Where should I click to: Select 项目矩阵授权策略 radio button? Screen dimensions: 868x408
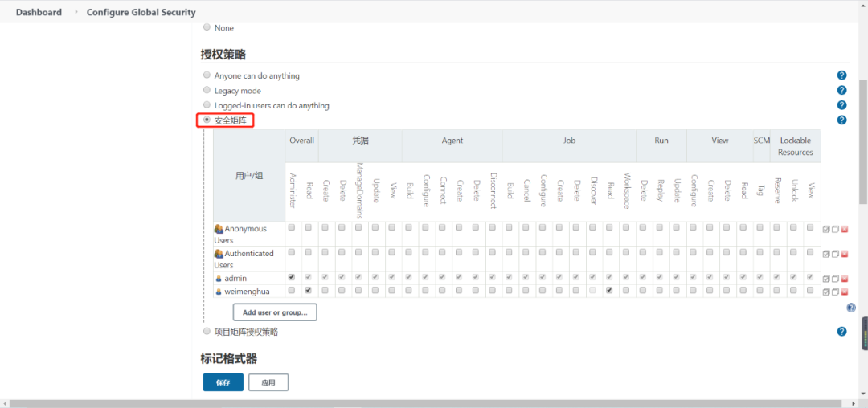[207, 331]
